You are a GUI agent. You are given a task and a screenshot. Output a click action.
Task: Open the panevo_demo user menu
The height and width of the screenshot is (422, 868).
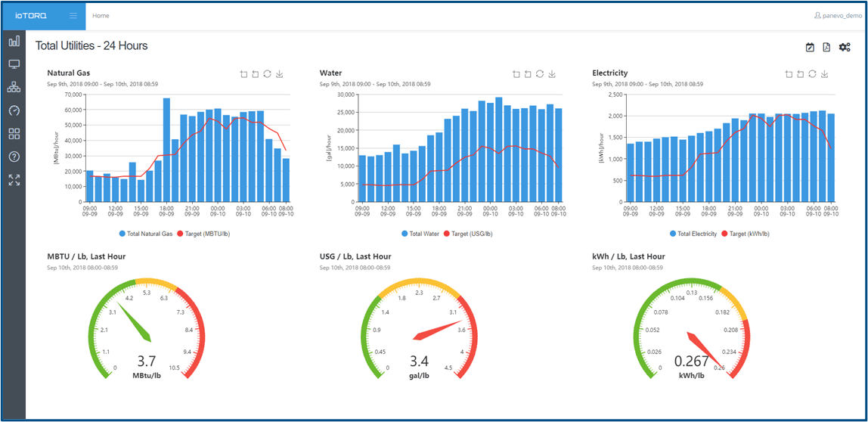837,15
